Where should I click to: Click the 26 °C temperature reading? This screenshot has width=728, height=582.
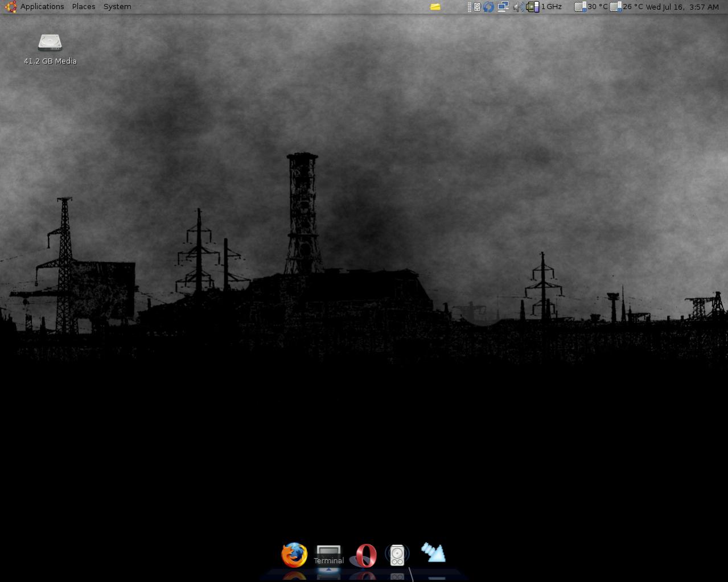coord(633,7)
